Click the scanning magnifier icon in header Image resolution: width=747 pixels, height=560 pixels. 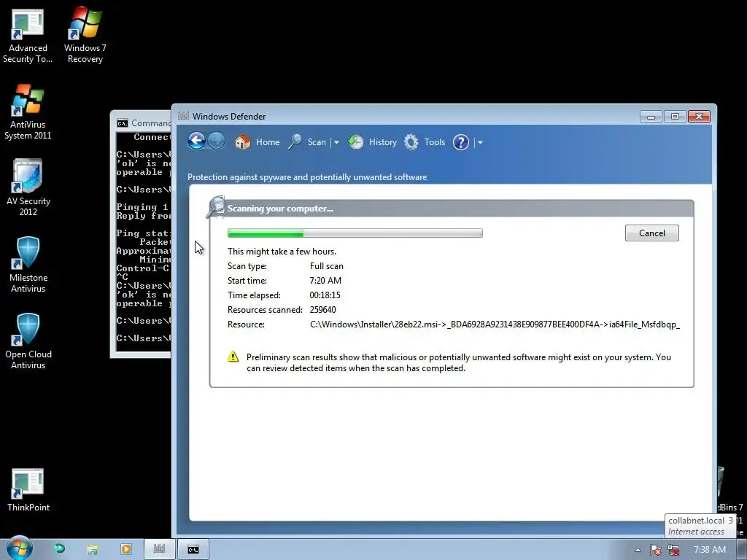coord(216,207)
